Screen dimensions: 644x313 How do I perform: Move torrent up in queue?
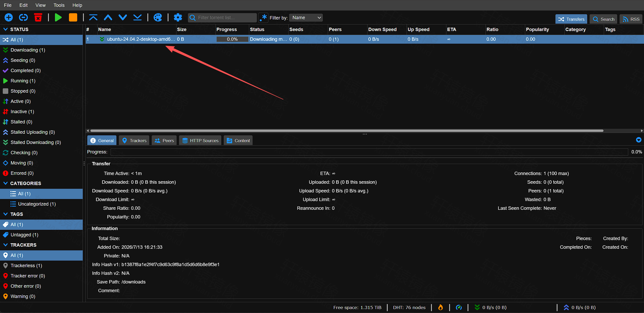108,18
